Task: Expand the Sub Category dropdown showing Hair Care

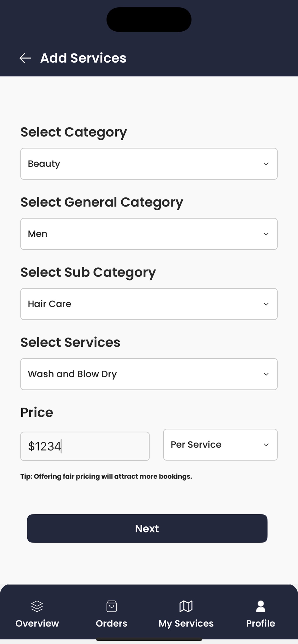Action: coord(149,304)
